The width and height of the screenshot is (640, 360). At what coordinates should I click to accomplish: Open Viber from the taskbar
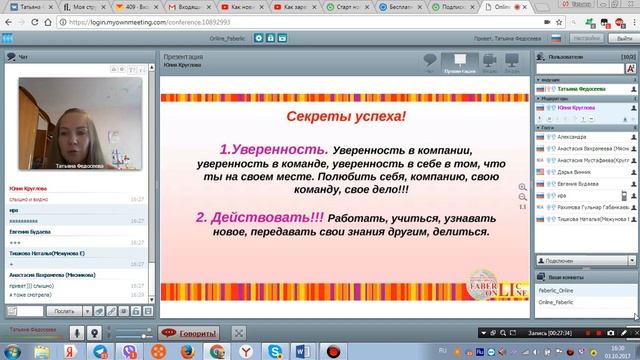[x=129, y=351]
